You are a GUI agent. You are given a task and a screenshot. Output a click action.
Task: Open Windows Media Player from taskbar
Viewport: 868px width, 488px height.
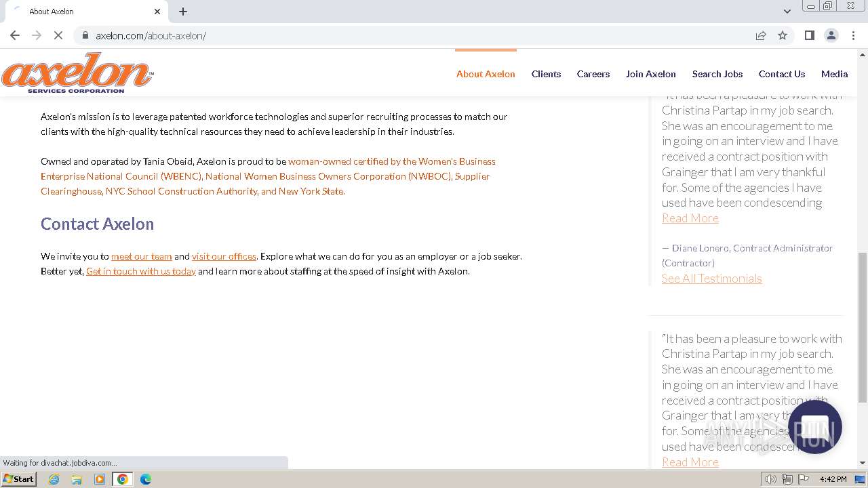tap(100, 479)
